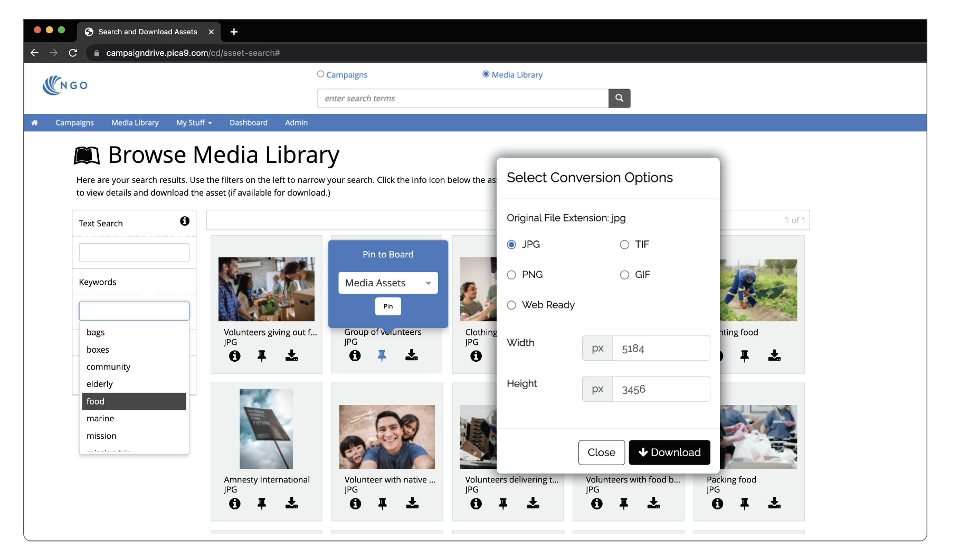This screenshot has height=560, width=969.
Task: Select 'food' keyword from list
Action: [x=134, y=401]
